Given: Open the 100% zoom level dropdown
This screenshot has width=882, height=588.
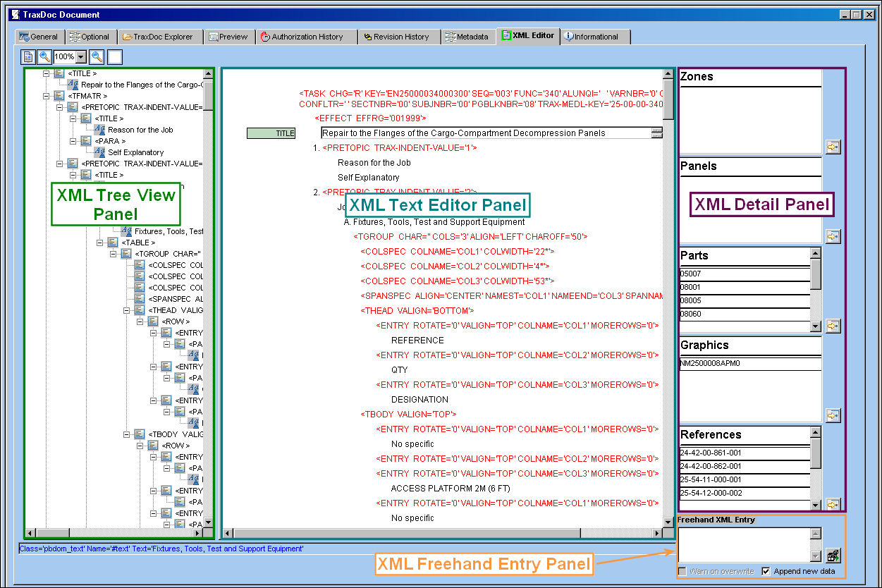Looking at the screenshot, I should pyautogui.click(x=81, y=57).
